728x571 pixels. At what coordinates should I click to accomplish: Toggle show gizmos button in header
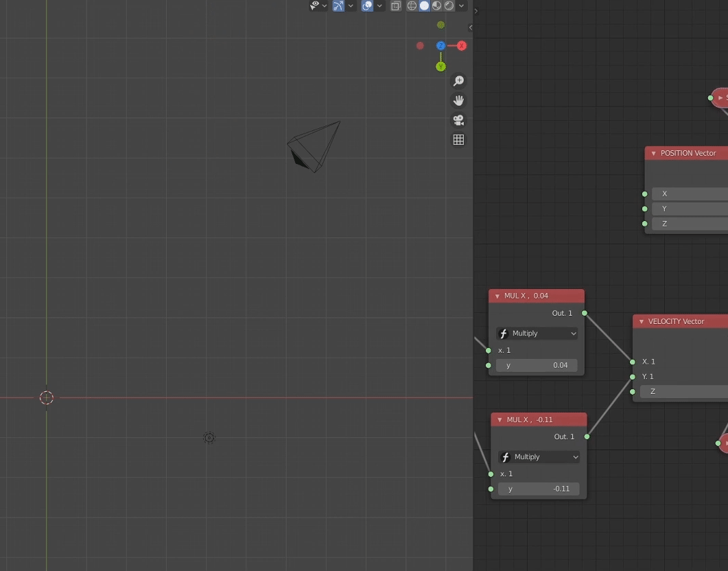click(x=338, y=5)
